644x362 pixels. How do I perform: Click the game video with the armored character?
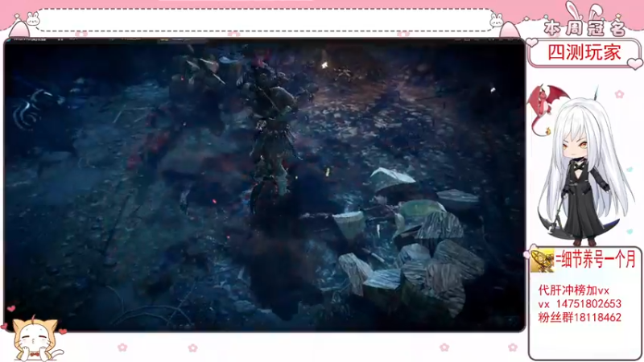tap(265, 185)
